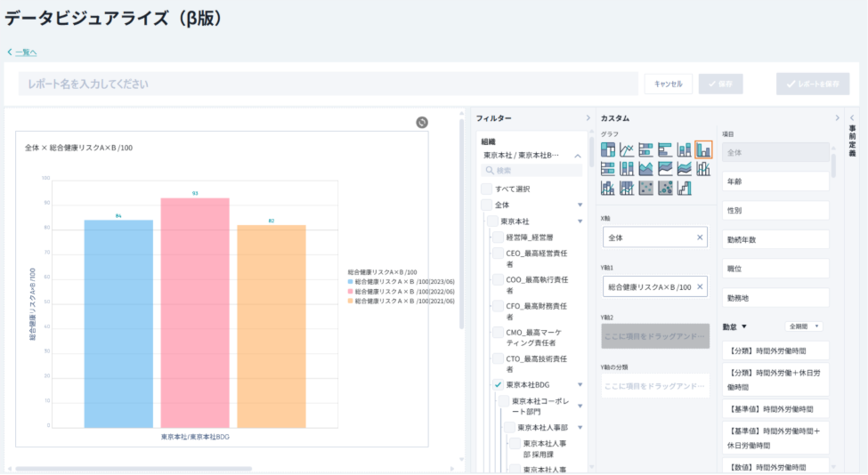Click the 2022/06 pink legend swatch
Screen dimensions: 868x475
point(351,292)
